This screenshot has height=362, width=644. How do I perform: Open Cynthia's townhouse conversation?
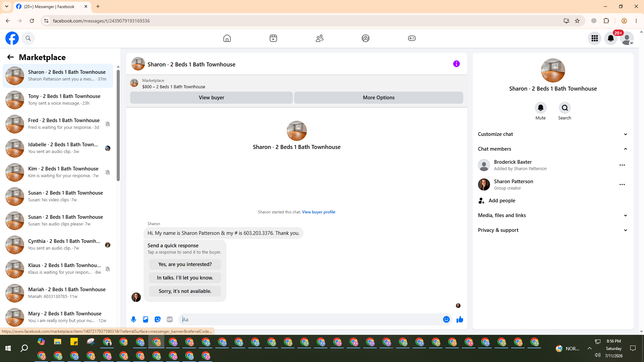pos(58,245)
